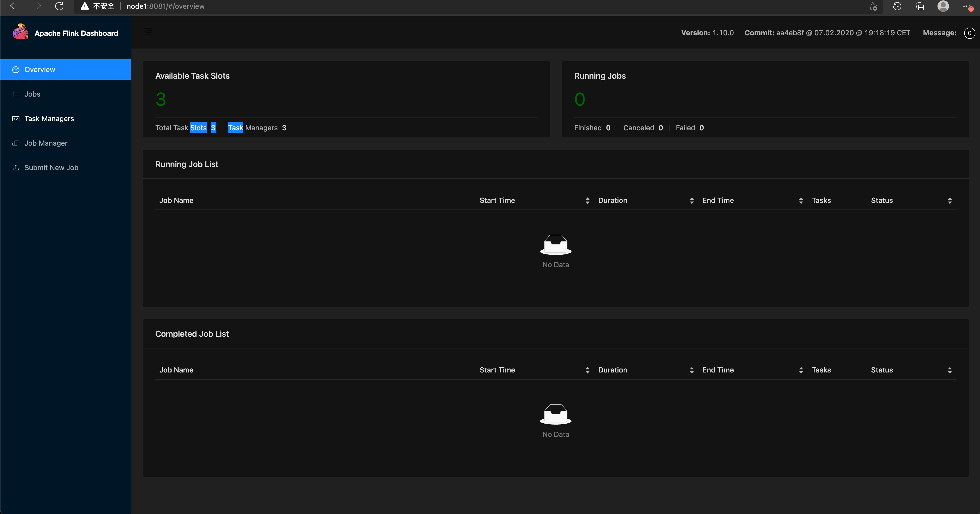Click the Job Manager sidebar icon
This screenshot has height=514, width=980.
tap(16, 143)
